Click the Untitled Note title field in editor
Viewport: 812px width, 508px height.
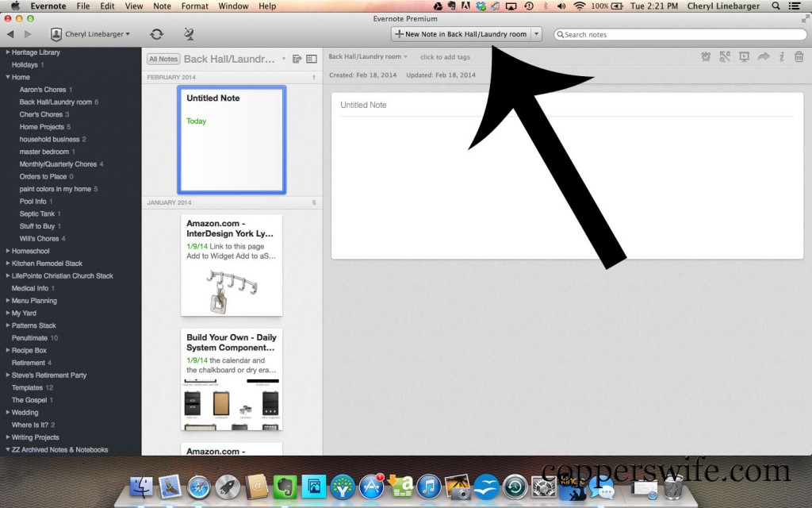[566, 105]
